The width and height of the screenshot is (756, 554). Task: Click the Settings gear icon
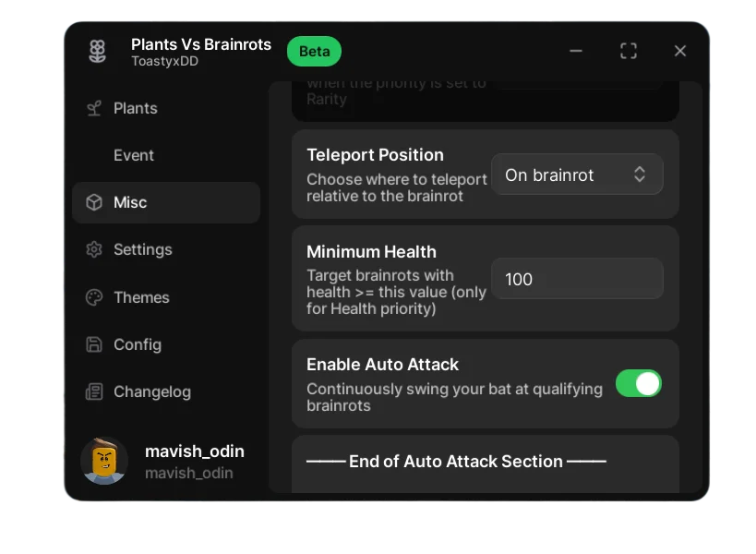pyautogui.click(x=94, y=249)
